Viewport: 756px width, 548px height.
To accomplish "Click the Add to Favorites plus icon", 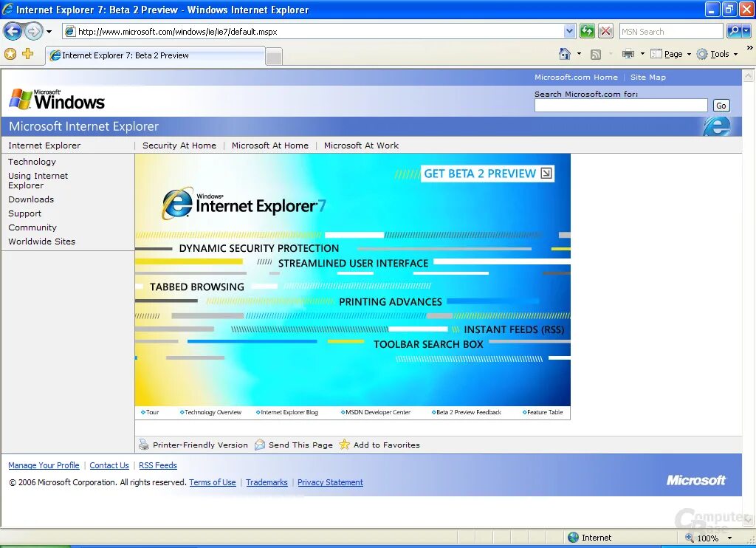I will [27, 54].
